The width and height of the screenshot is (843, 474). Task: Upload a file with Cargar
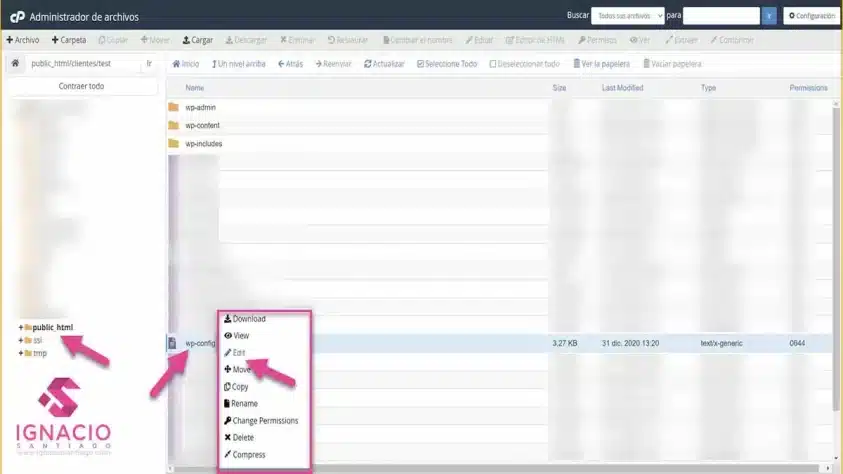coord(198,40)
